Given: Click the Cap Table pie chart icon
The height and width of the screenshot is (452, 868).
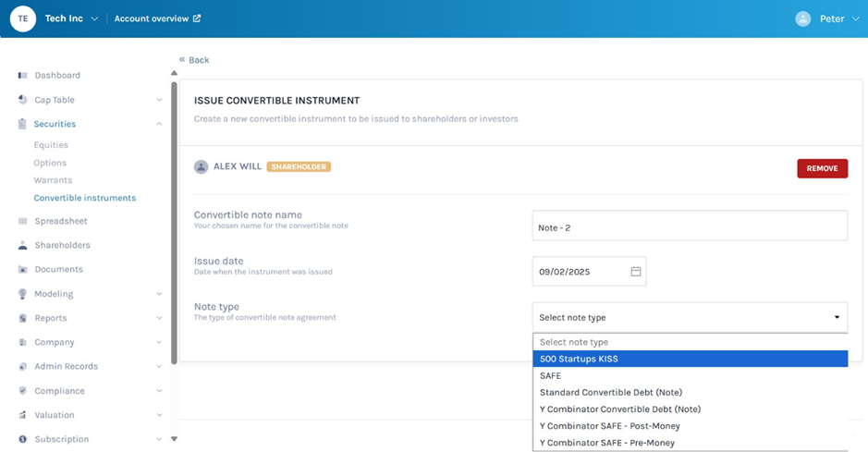Looking at the screenshot, I should pos(22,100).
